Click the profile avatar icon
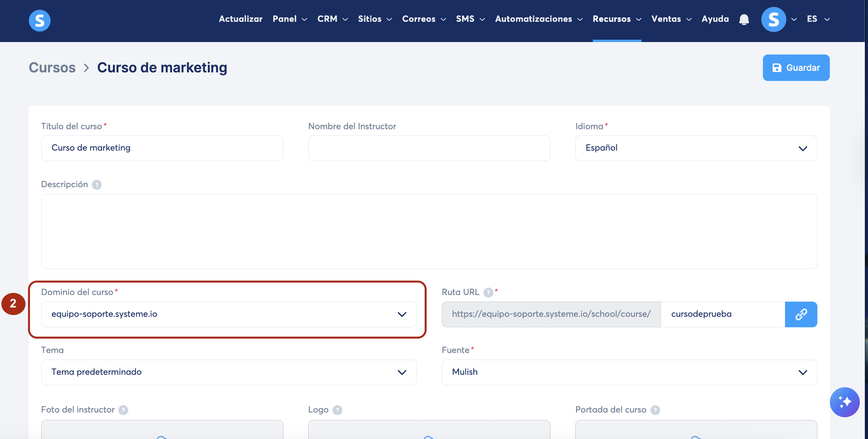This screenshot has height=439, width=868. tap(773, 19)
